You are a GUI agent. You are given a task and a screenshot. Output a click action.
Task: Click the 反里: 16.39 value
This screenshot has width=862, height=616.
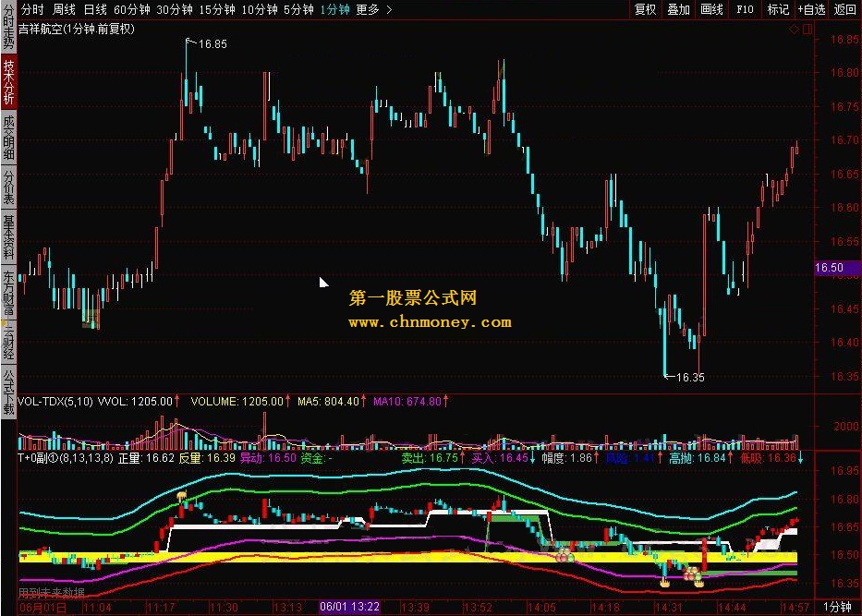[207, 458]
